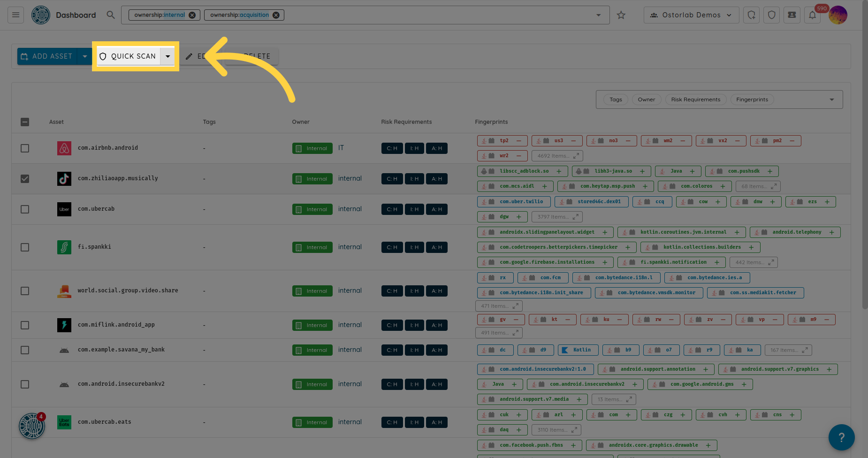Open the help question mark button
The height and width of the screenshot is (458, 868).
click(841, 437)
